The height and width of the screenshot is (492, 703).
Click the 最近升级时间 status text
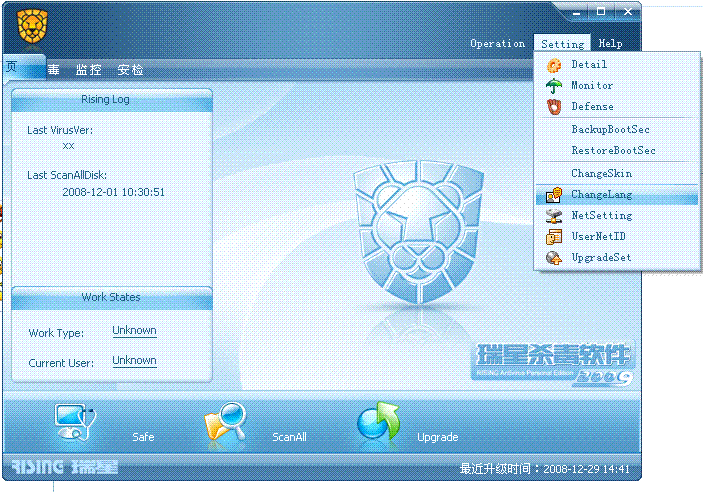click(x=544, y=469)
